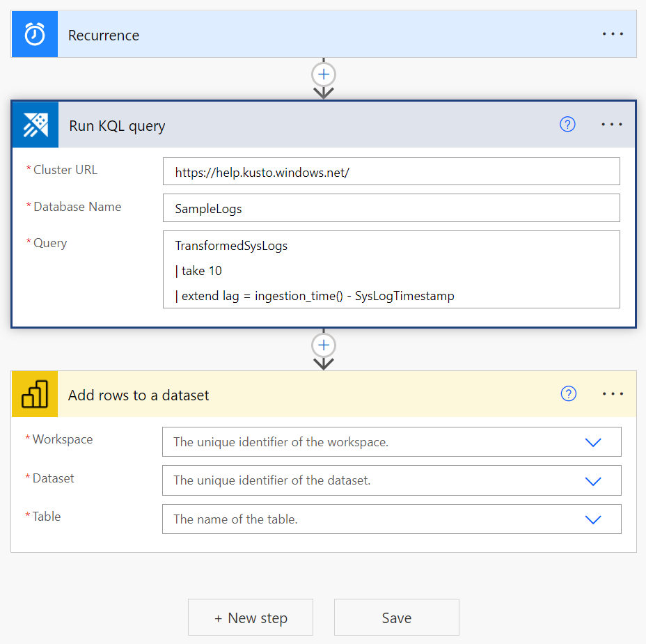
Task: Click inside the Cluster URL field
Action: click(x=391, y=171)
